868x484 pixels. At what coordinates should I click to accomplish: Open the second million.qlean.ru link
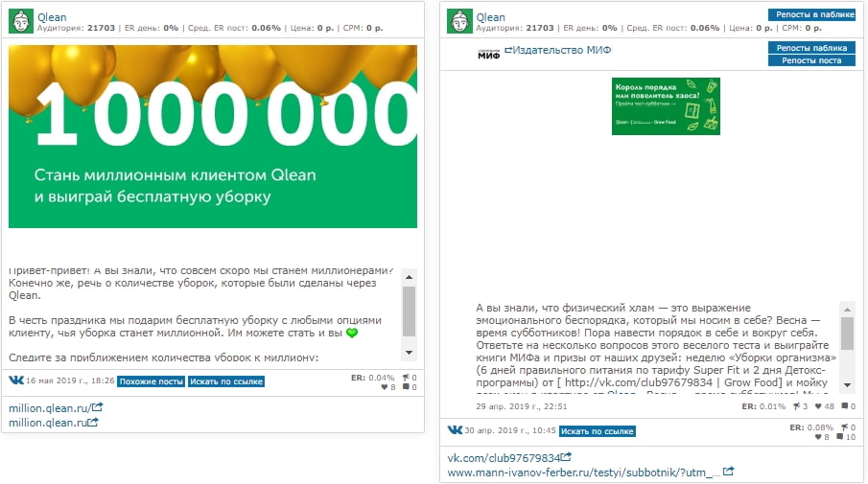[x=48, y=423]
